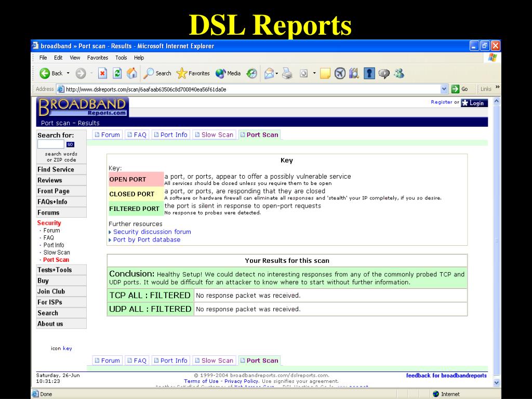Open the Edit menu
Image resolution: width=532 pixels, height=399 pixels.
click(58, 58)
